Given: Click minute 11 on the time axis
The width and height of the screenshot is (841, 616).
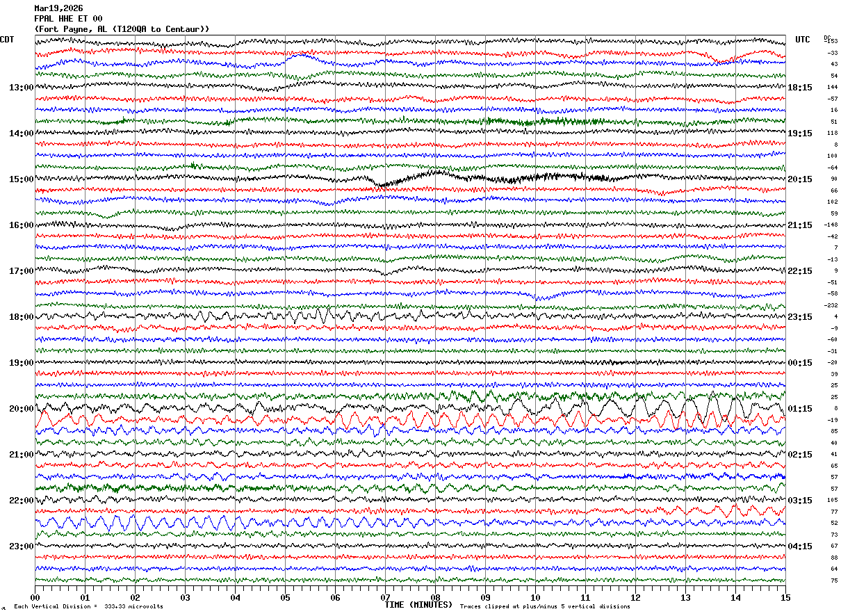Looking at the screenshot, I should point(585,597).
